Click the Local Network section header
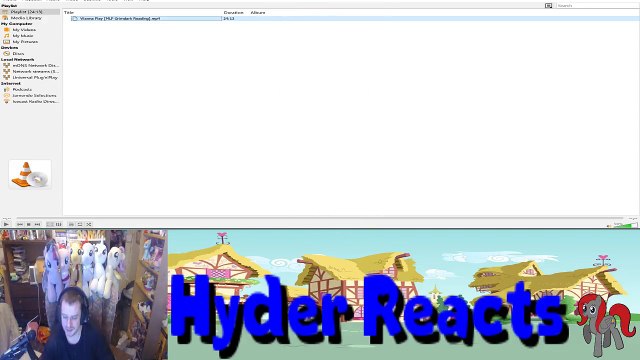640x360 pixels. click(18, 59)
